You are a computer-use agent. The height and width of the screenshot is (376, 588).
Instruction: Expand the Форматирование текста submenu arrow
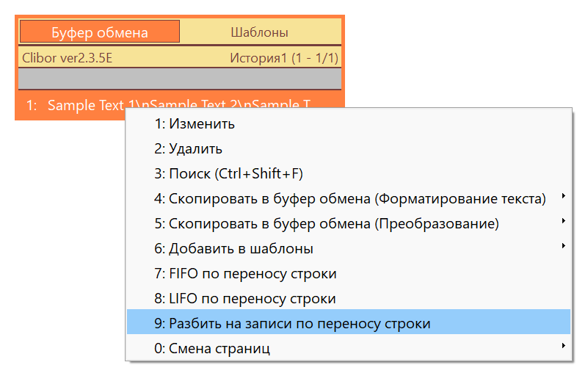point(563,196)
